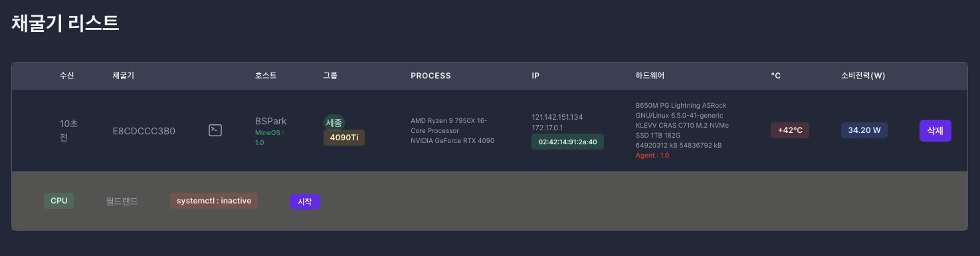Sort by the °C column header
The width and height of the screenshot is (980, 256).
tap(775, 76)
